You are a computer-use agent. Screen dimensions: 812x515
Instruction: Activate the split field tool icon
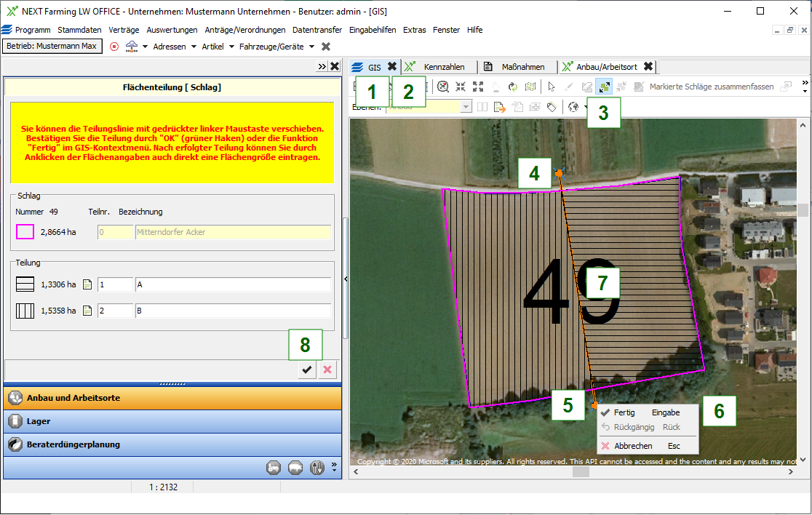604,87
